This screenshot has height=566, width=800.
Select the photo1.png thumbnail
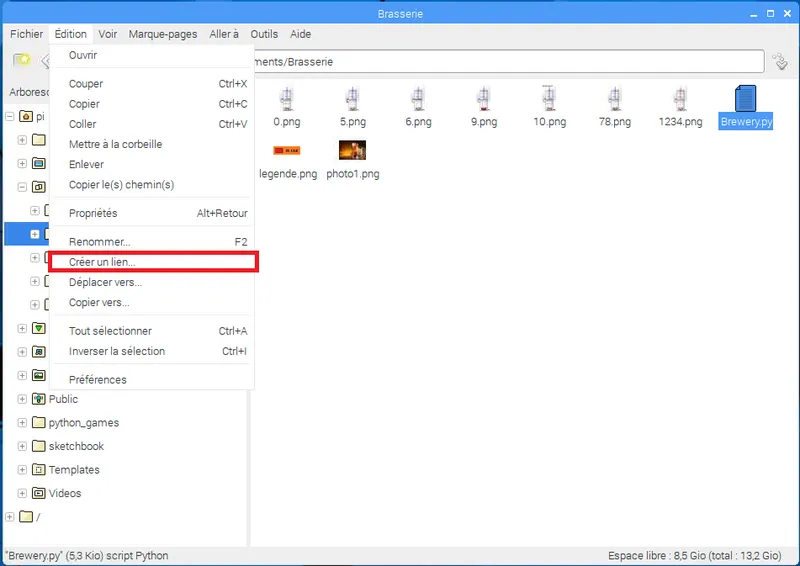click(352, 151)
